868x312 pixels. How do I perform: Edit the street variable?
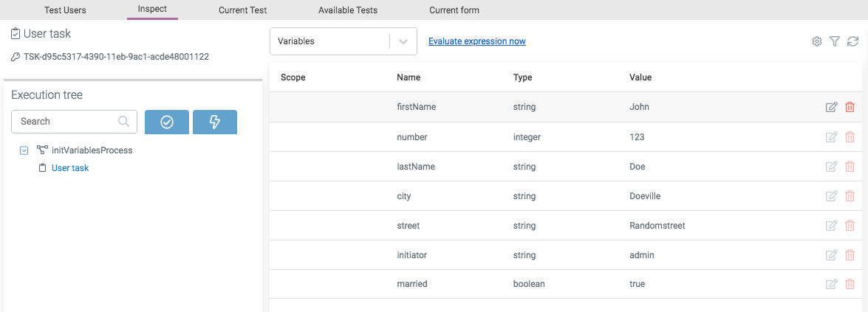point(831,225)
